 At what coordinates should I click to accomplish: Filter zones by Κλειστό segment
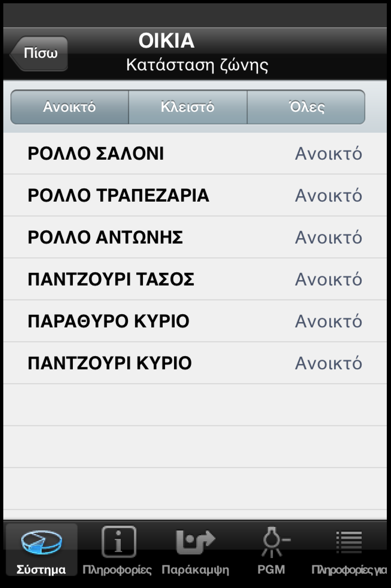tap(188, 107)
